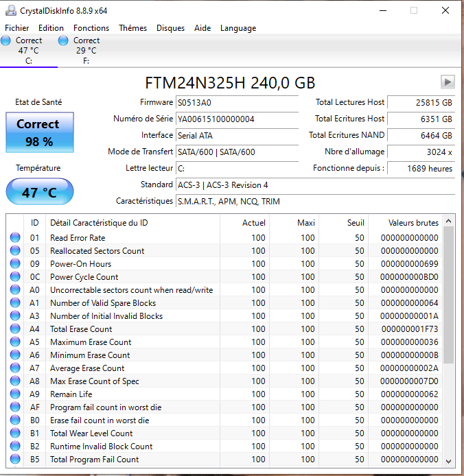Click the Mode de Transfert SATA/600 field
The height and width of the screenshot is (476, 464).
pos(237,152)
